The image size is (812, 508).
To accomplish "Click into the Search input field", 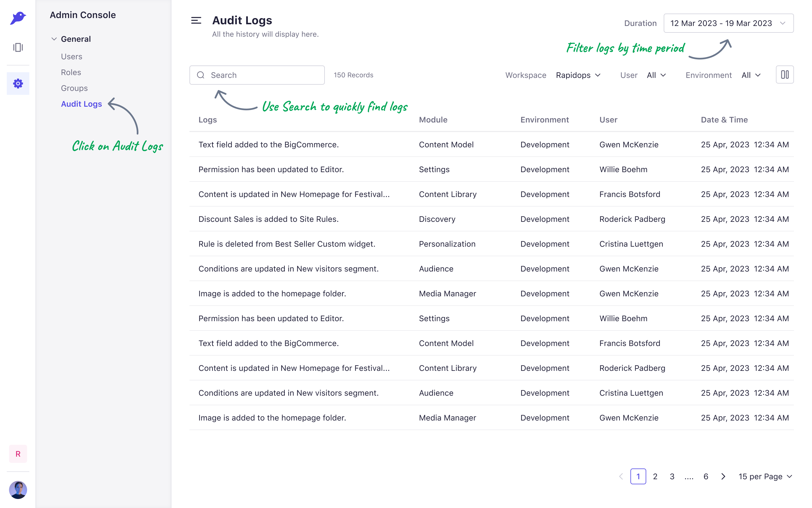I will [257, 75].
